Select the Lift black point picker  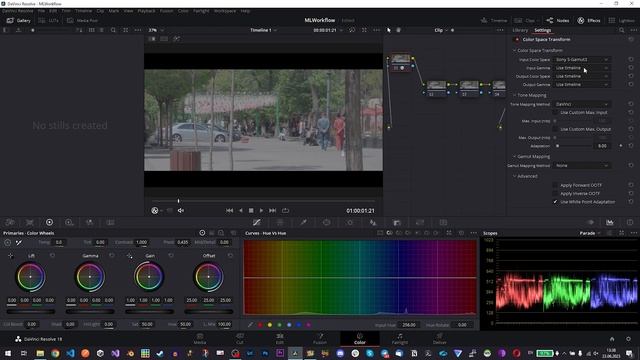[x=10, y=256]
